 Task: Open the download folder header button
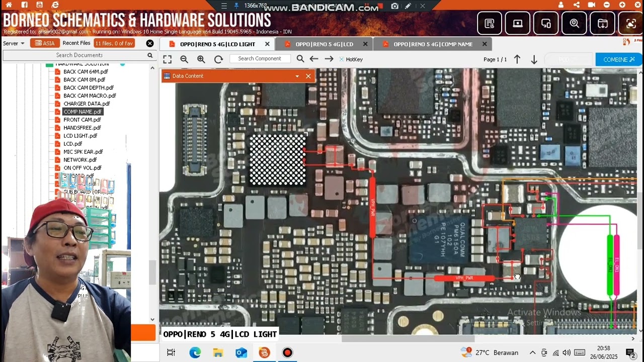tap(602, 23)
